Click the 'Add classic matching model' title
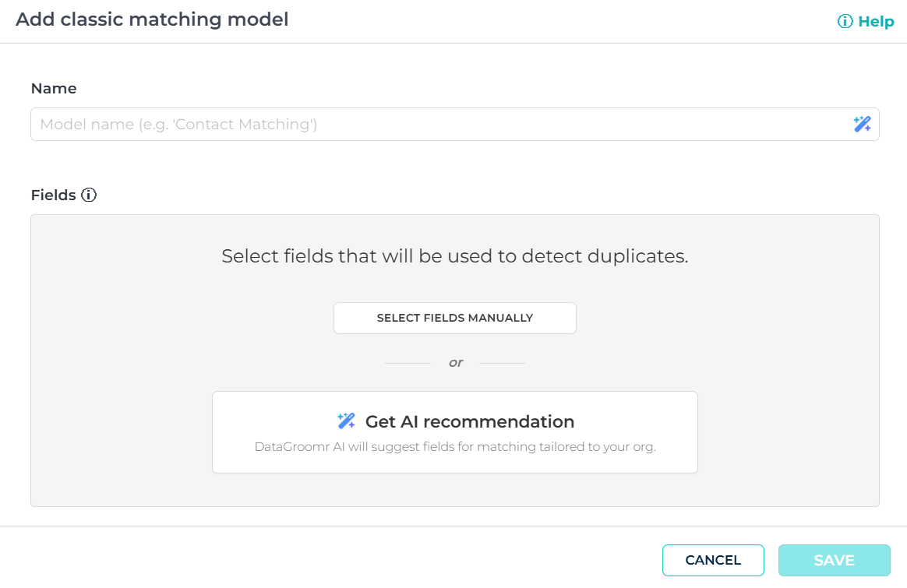 (x=152, y=19)
